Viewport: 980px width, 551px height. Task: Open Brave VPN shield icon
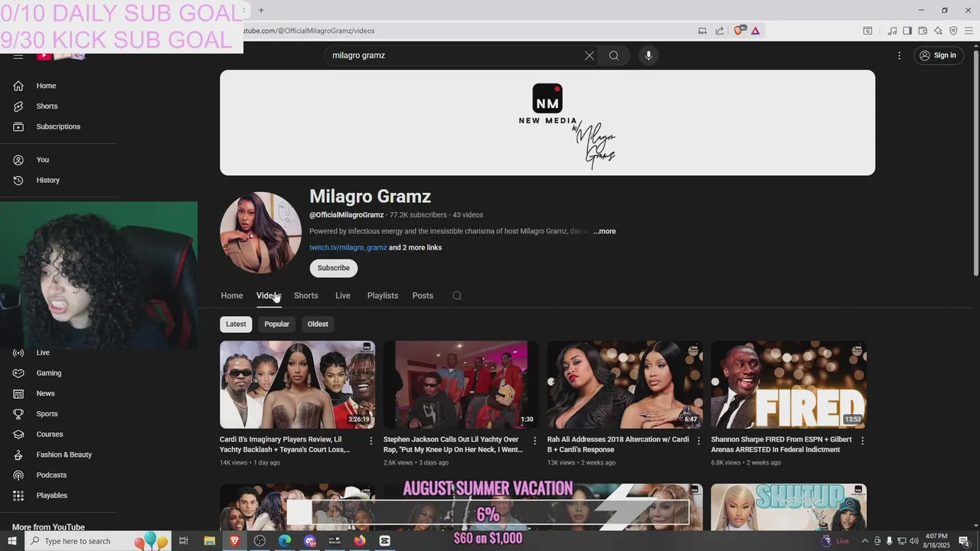click(953, 31)
